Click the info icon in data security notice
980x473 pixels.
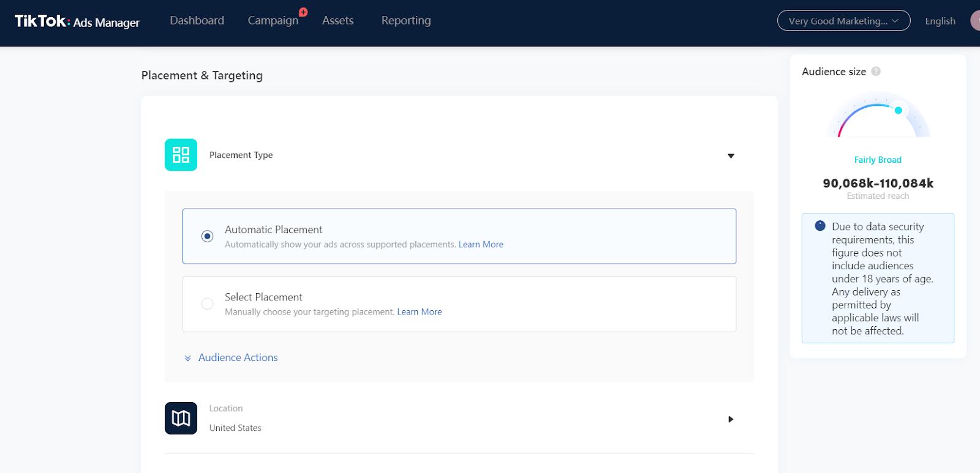click(x=820, y=226)
